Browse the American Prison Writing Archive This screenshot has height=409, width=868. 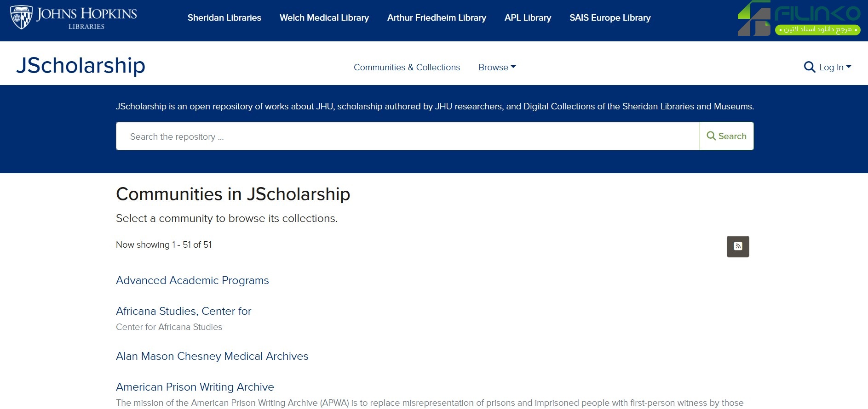tap(195, 387)
